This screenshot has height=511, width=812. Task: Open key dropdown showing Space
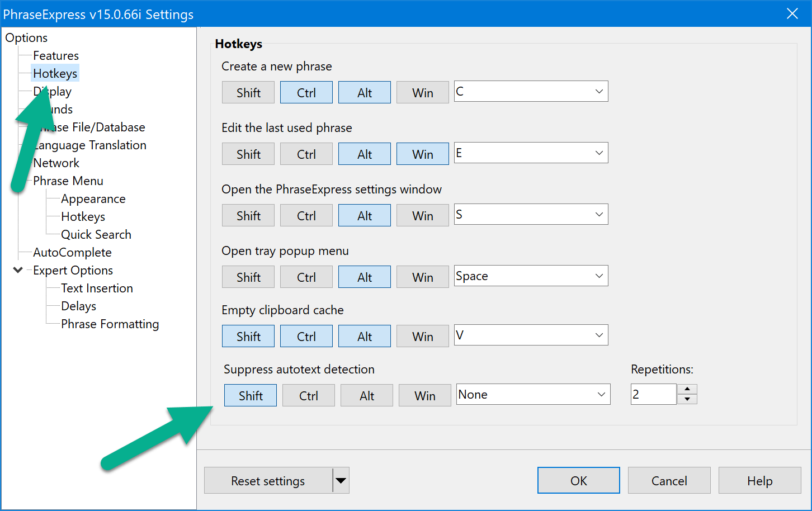pyautogui.click(x=531, y=276)
